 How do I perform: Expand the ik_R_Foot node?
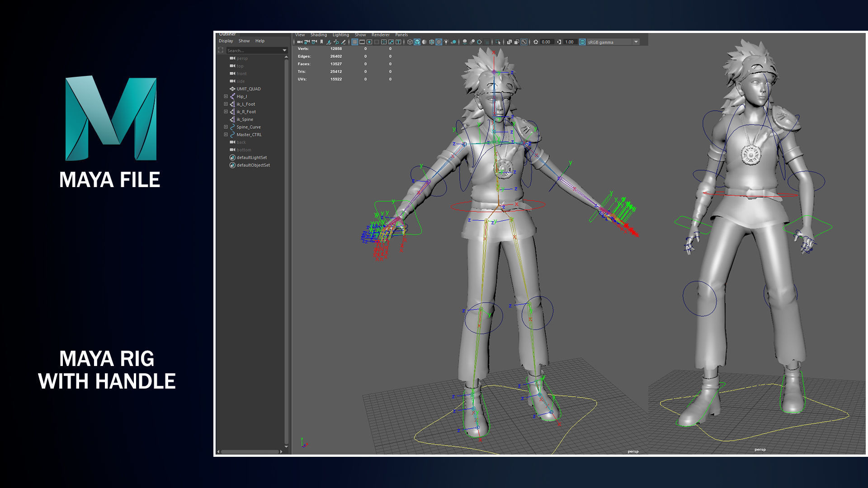tap(226, 112)
